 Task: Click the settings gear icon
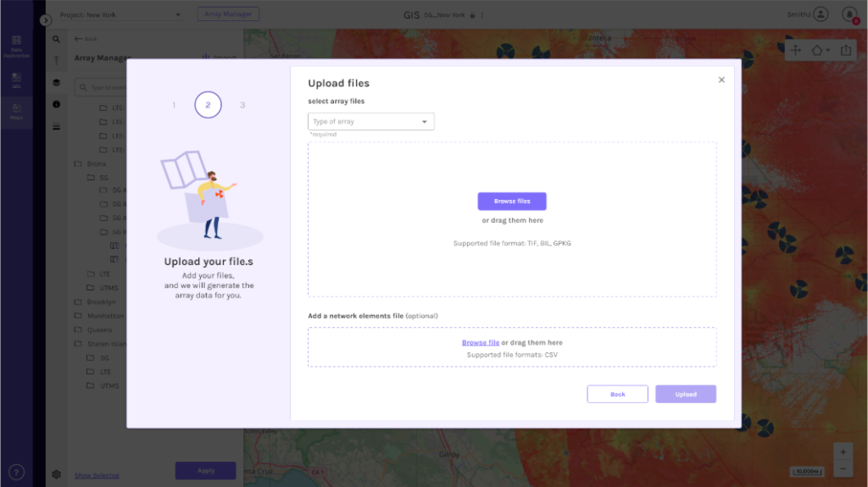[57, 474]
